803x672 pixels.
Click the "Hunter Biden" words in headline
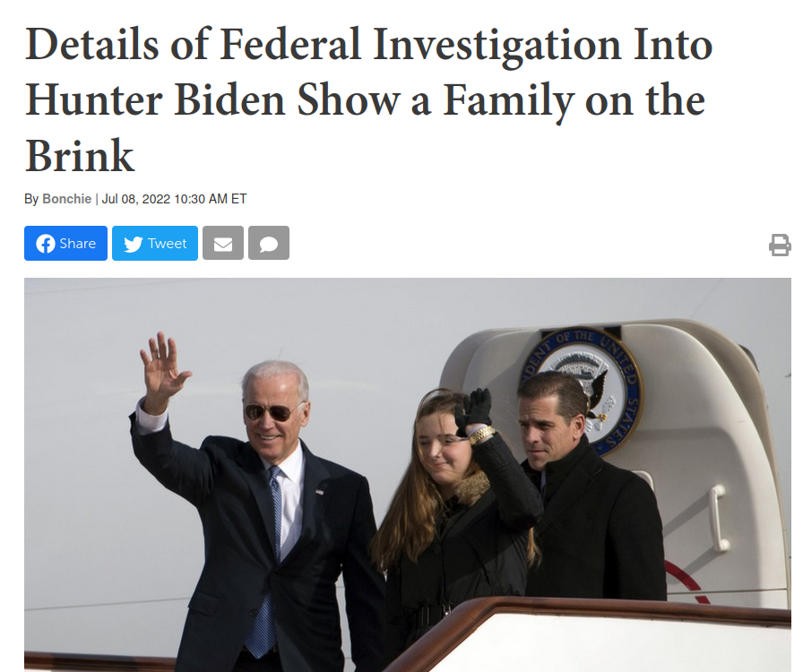(x=155, y=99)
